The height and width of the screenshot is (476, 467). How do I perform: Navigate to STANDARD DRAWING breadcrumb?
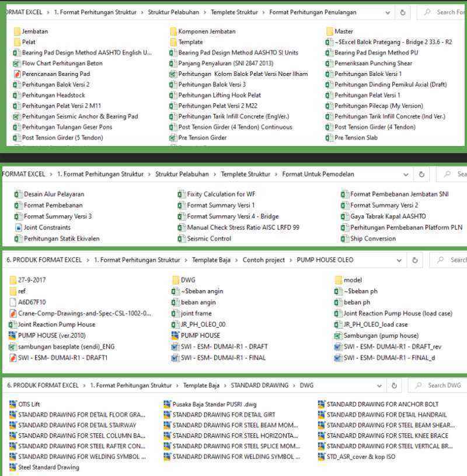[x=259, y=385]
